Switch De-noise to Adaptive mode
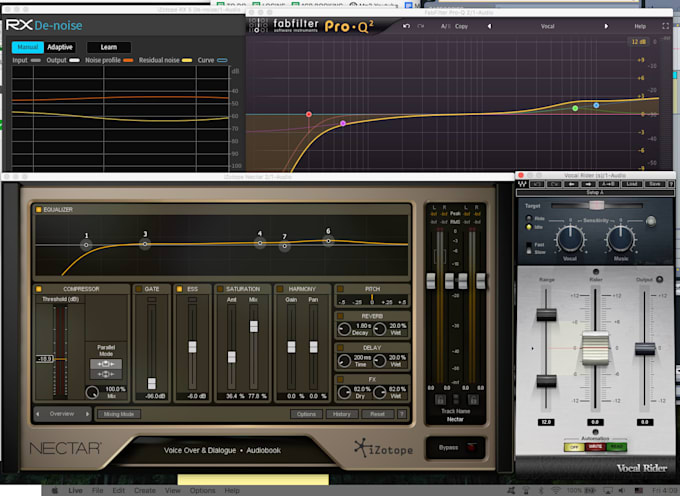Image resolution: width=680 pixels, height=496 pixels. pos(60,47)
